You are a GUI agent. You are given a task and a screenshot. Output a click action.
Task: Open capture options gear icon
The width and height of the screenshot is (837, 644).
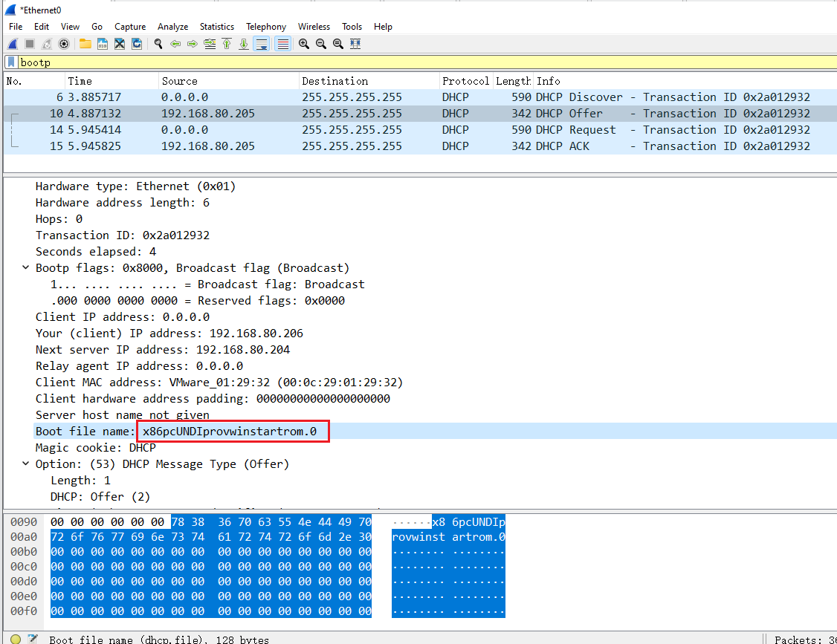64,44
